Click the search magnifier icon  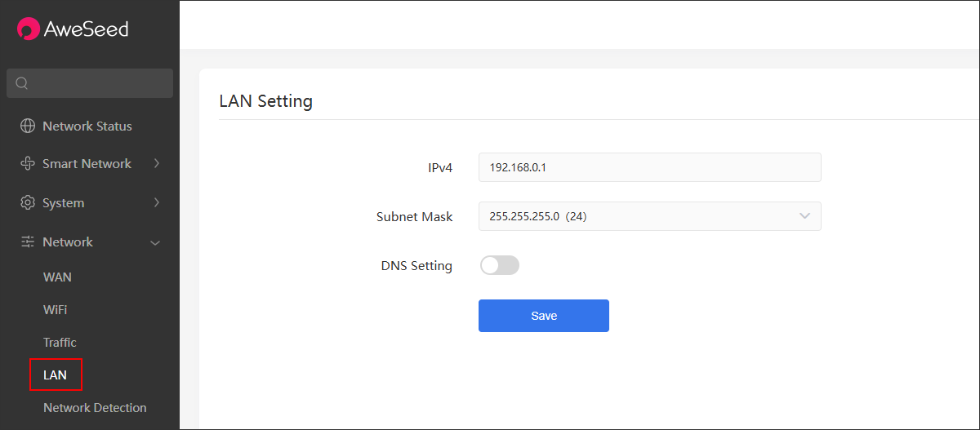pyautogui.click(x=22, y=83)
